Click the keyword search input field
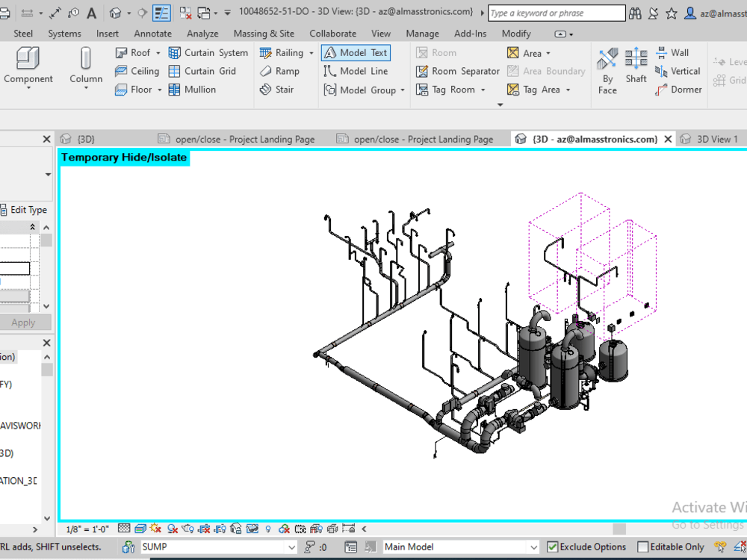Viewport: 747px width, 560px height. pyautogui.click(x=557, y=13)
